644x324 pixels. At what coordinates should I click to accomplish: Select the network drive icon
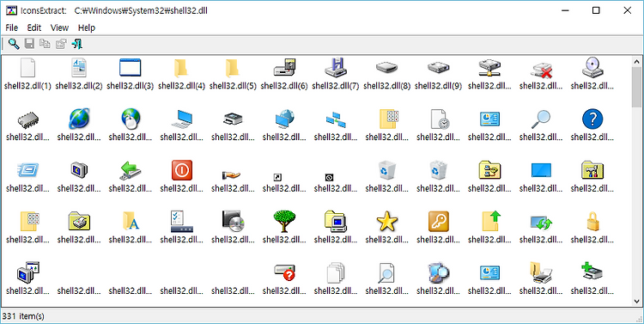(x=489, y=68)
